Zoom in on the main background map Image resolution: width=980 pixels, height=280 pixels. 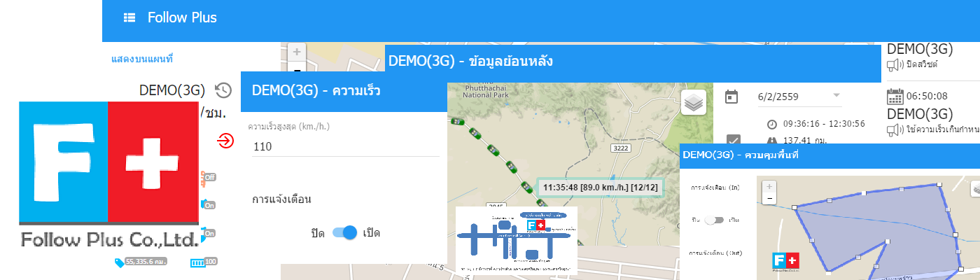(x=297, y=52)
